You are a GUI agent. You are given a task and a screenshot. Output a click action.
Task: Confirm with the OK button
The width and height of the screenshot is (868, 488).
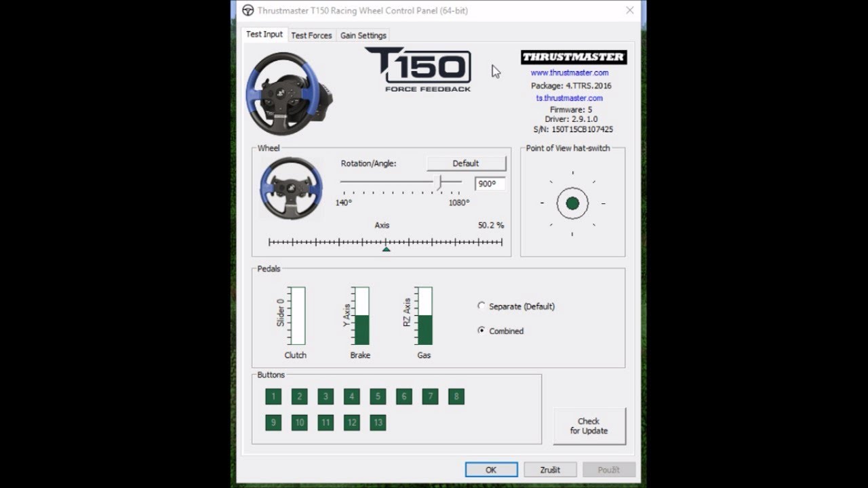(x=491, y=470)
